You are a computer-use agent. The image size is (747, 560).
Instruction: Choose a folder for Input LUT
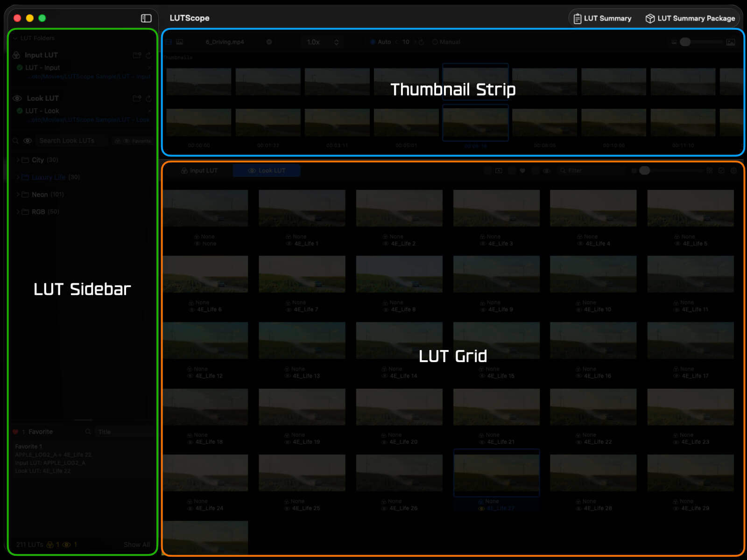(x=137, y=56)
